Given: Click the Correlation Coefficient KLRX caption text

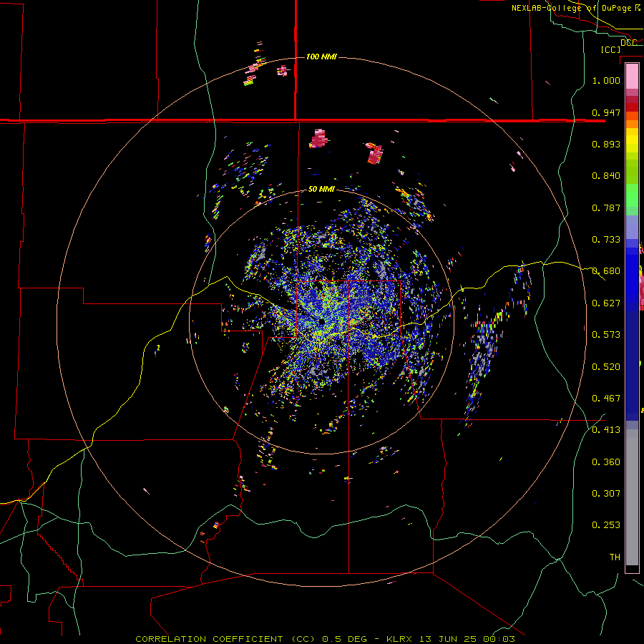Looking at the screenshot, I should [325, 639].
